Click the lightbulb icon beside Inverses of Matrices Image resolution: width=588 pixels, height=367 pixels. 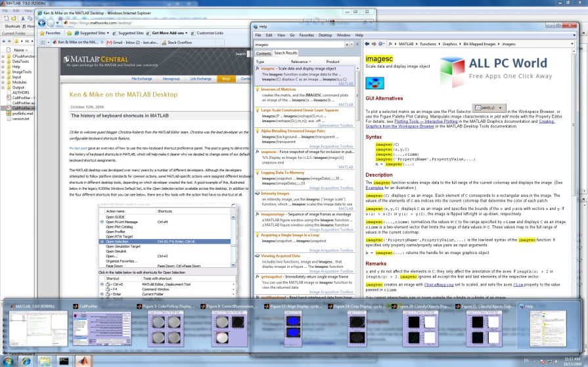258,89
